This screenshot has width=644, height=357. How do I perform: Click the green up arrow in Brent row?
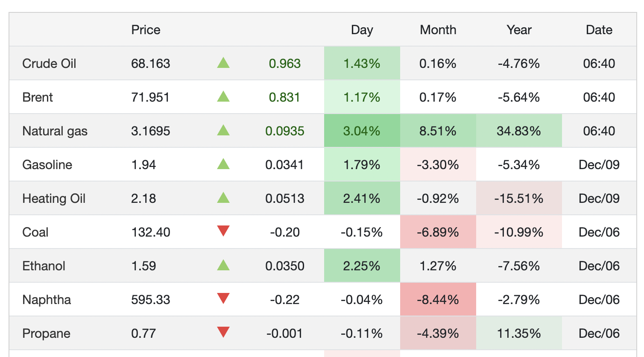coord(223,97)
